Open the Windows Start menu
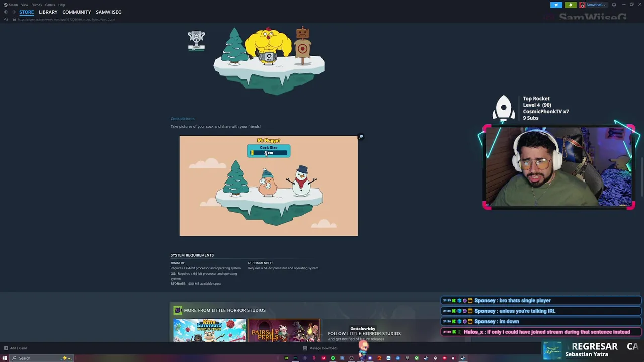644x362 pixels. (x=5, y=358)
